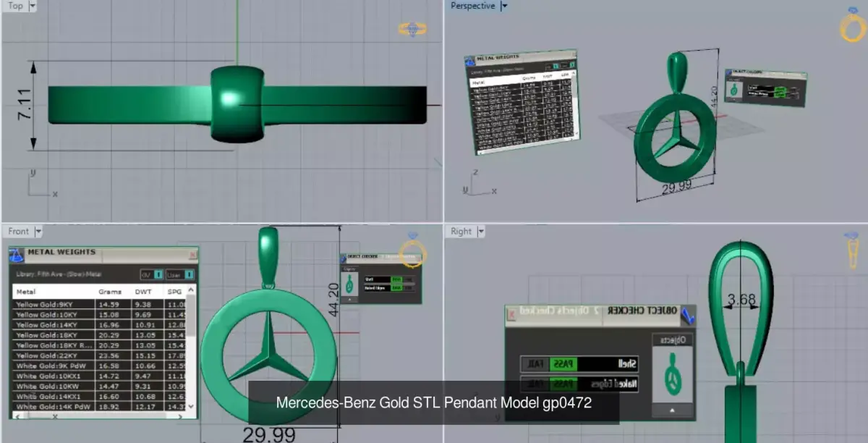868x443 pixels.
Task: Click the 14.59 grams cell
Action: tap(114, 305)
